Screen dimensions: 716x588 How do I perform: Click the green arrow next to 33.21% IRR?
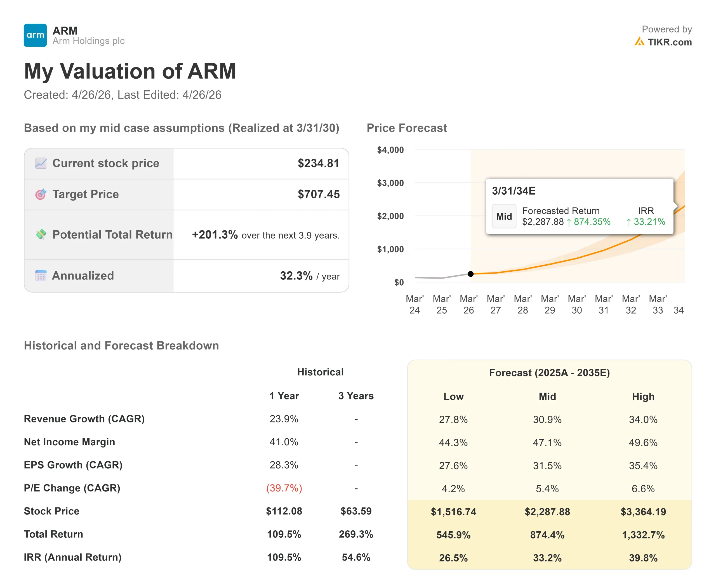(629, 222)
